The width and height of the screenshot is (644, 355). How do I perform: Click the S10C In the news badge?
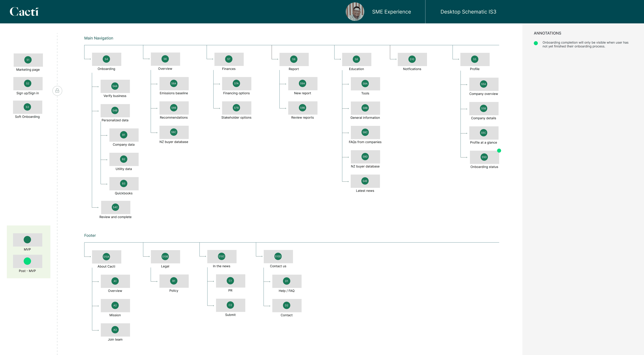click(x=222, y=257)
